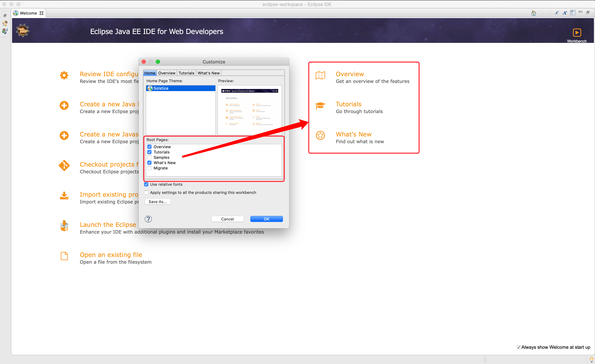Screen dimensions: 595x364
Task: Open the Customize page checklist icon
Action: pos(573,13)
